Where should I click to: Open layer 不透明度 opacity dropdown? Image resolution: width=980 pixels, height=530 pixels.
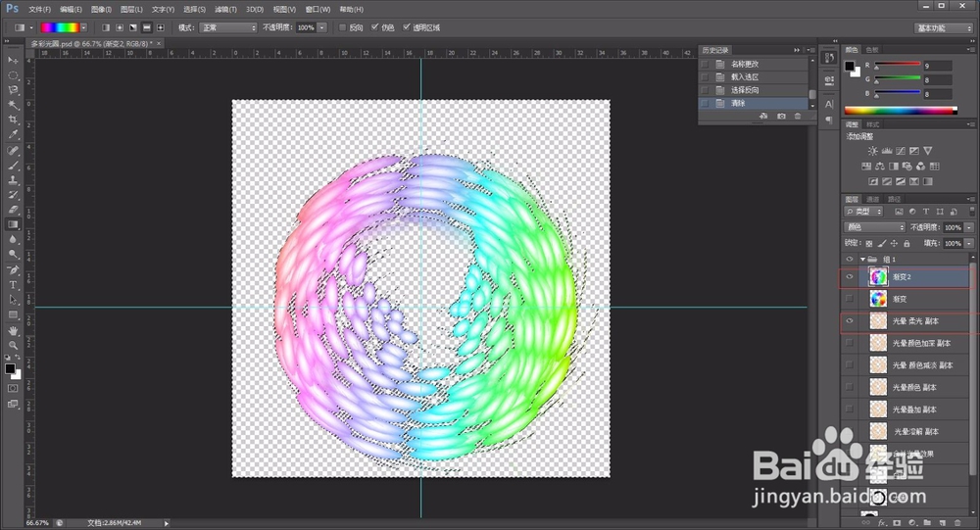(x=969, y=227)
